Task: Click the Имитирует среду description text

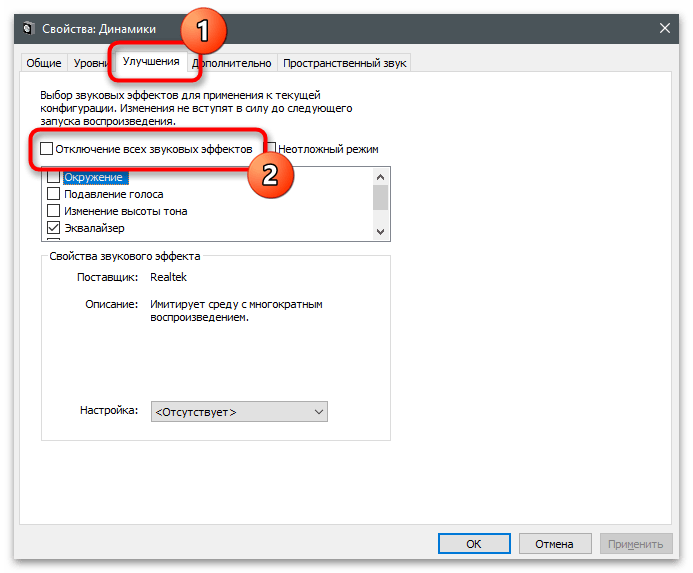Action: [236, 310]
